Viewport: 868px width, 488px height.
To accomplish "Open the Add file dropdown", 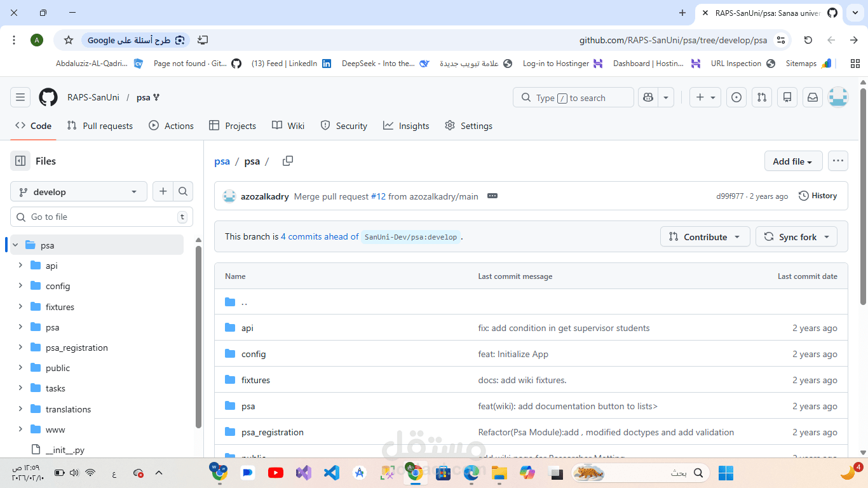I will coord(793,161).
